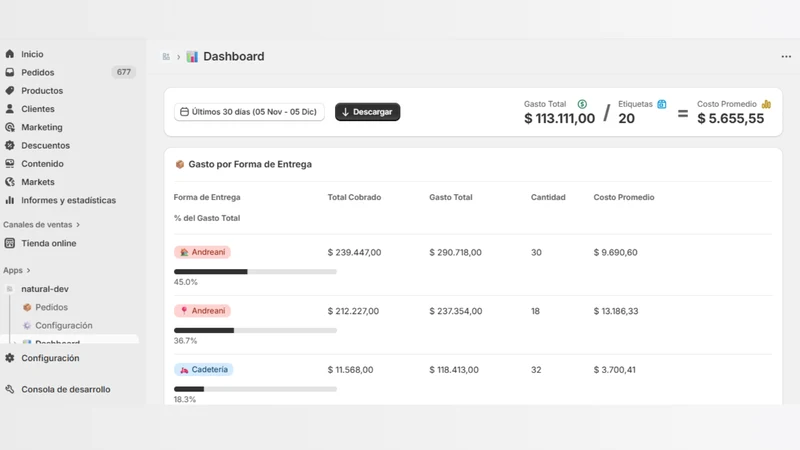Click the Contenido icon
Viewport: 800px width, 450px height.
[x=10, y=164]
